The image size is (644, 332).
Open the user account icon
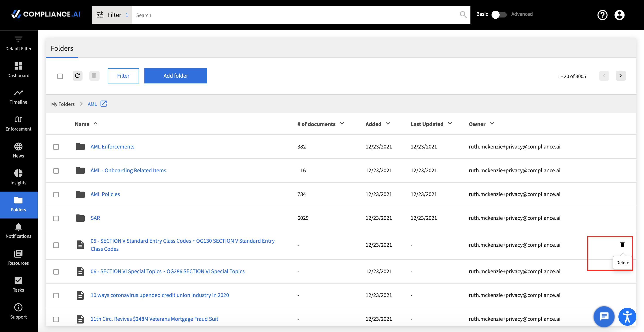click(619, 15)
